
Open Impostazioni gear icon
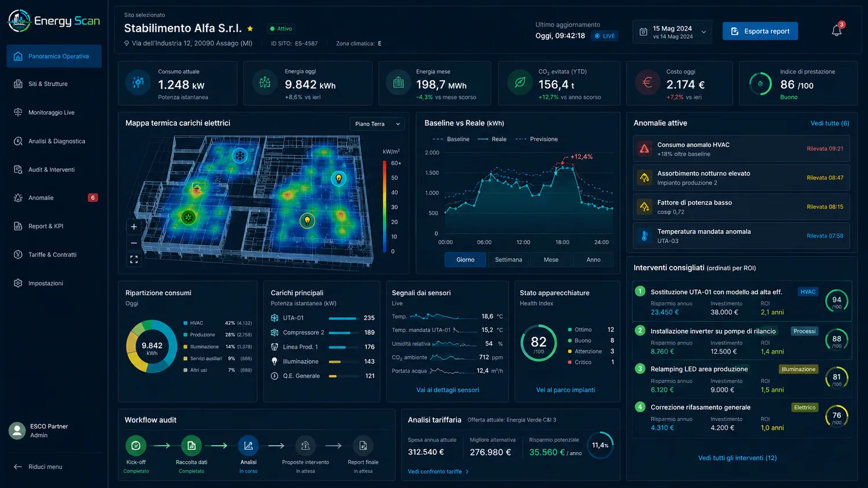(x=18, y=283)
